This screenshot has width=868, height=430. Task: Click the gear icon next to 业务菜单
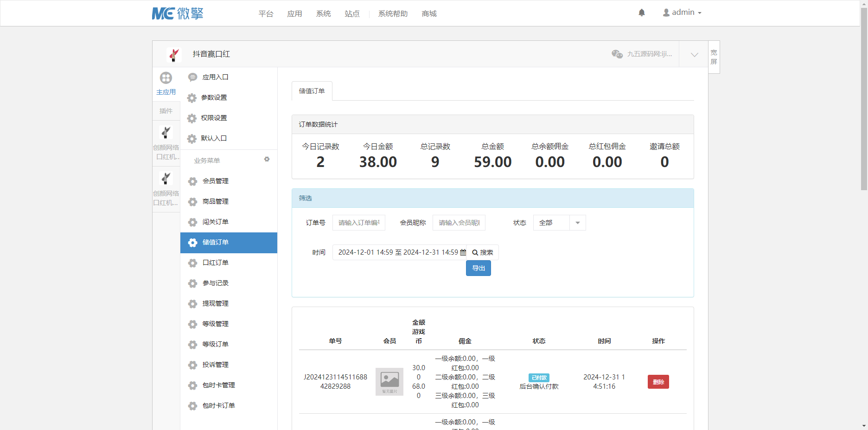pos(267,159)
